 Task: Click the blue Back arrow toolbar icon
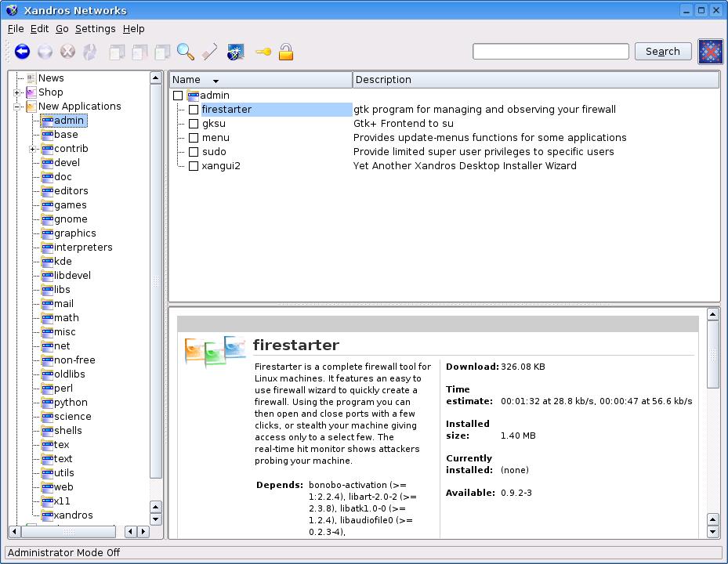click(22, 52)
